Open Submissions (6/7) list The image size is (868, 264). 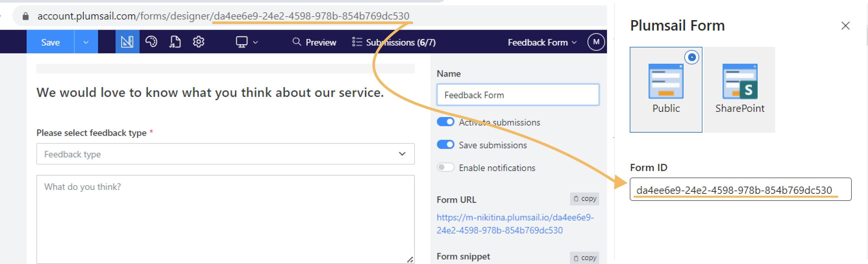[x=393, y=42]
